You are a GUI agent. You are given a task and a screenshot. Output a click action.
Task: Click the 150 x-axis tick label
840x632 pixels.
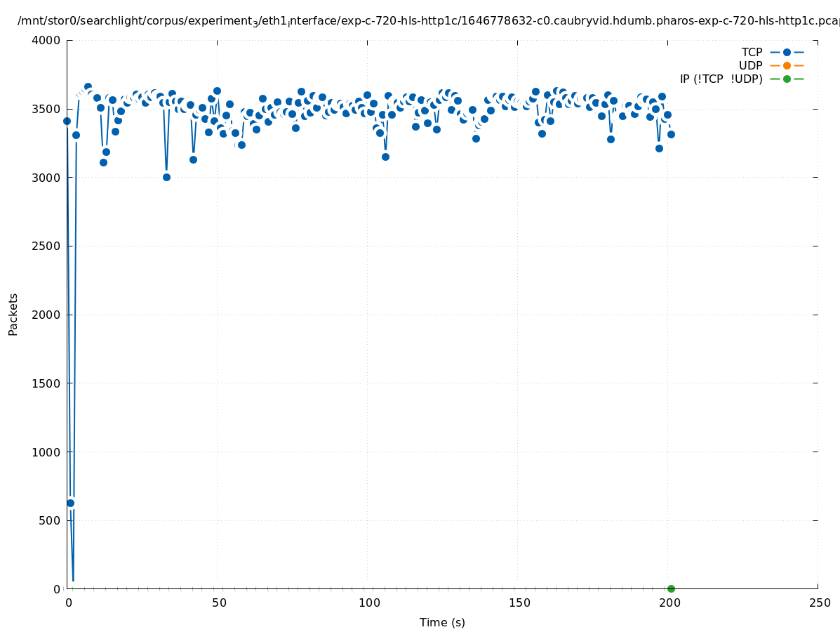519,603
